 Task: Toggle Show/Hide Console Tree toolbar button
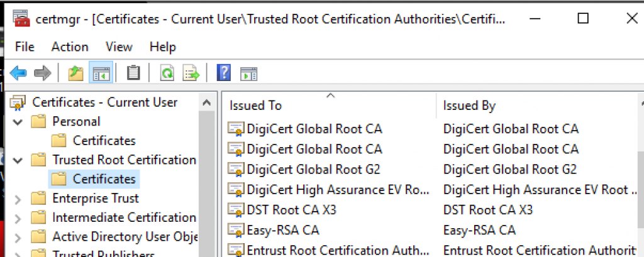coord(99,74)
